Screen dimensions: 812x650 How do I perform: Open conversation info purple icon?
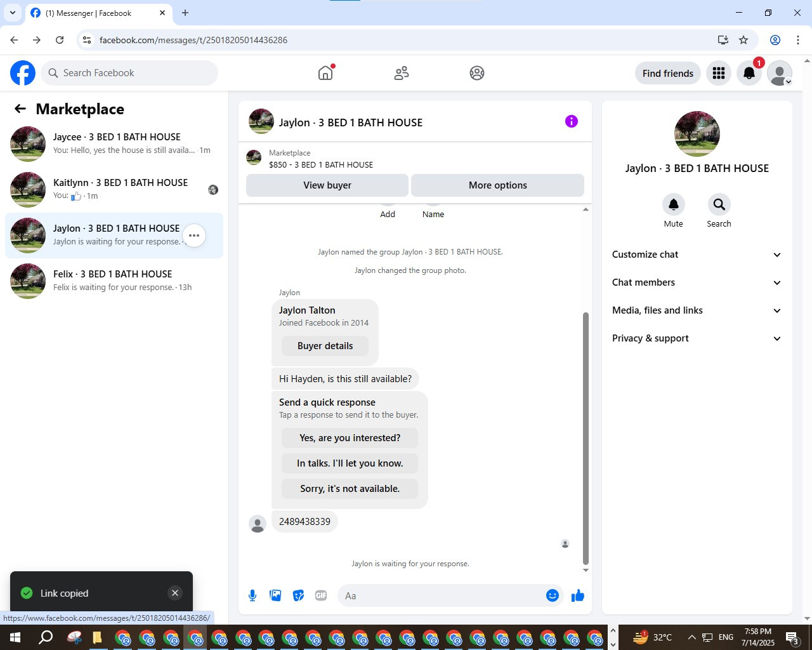click(572, 121)
